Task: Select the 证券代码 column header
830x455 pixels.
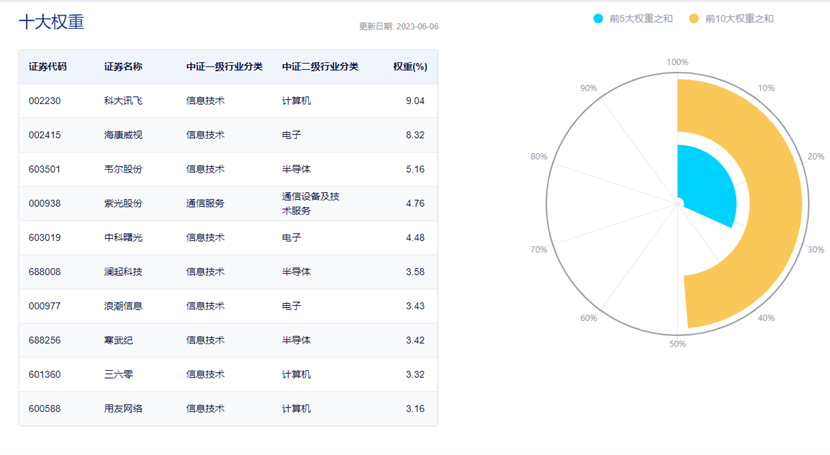Action: click(48, 67)
